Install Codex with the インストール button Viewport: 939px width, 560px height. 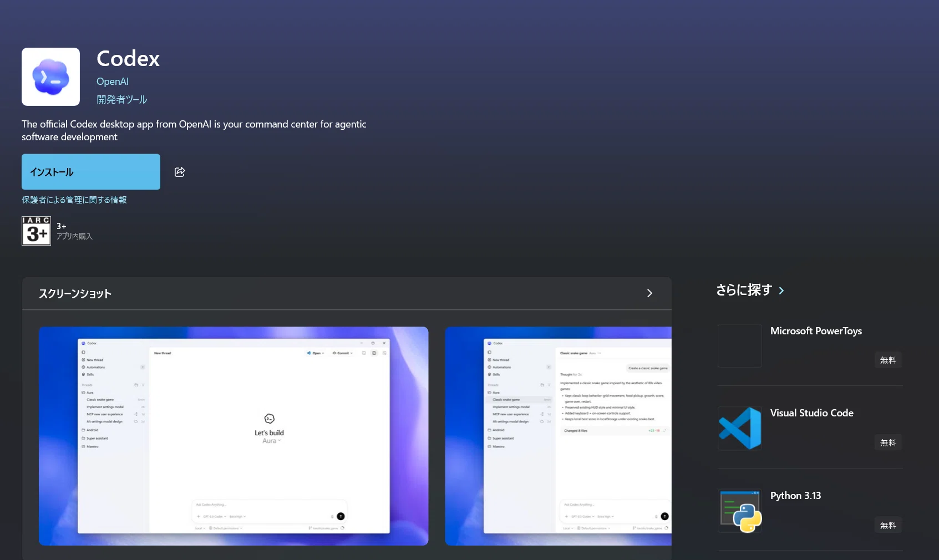91,172
